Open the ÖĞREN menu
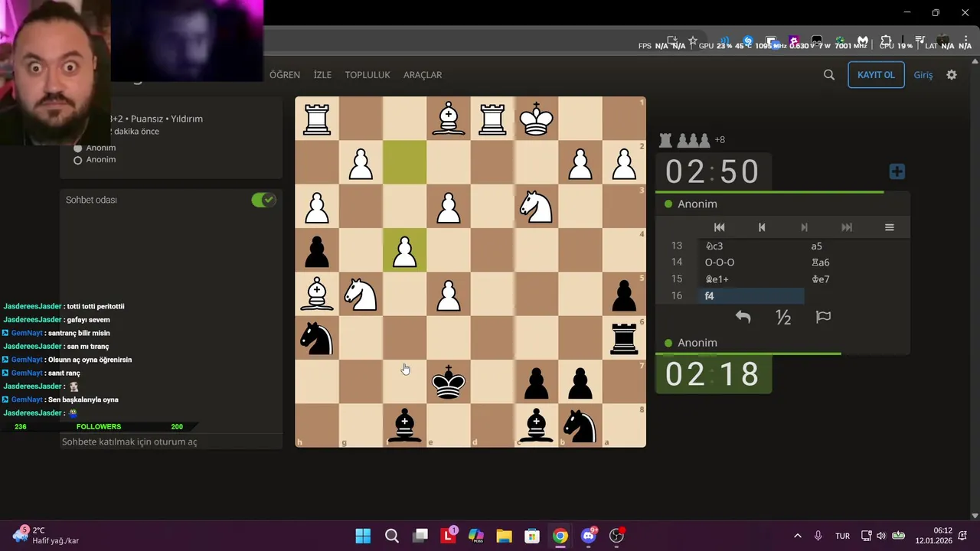 point(285,75)
